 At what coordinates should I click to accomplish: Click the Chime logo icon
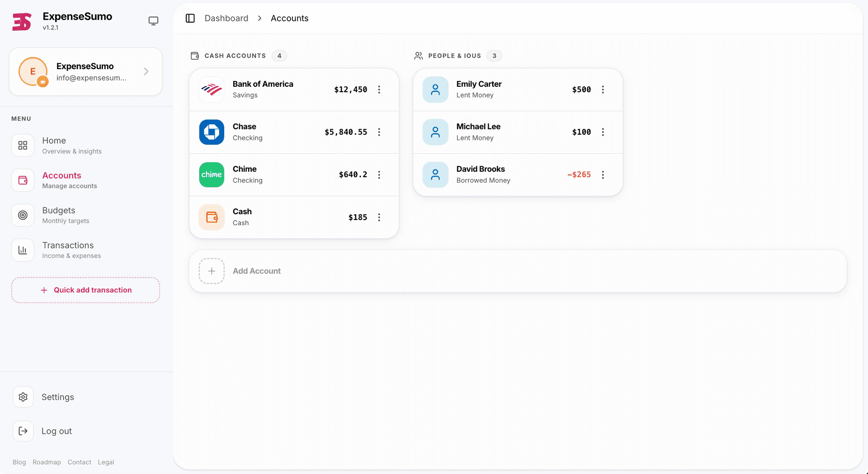(x=212, y=174)
